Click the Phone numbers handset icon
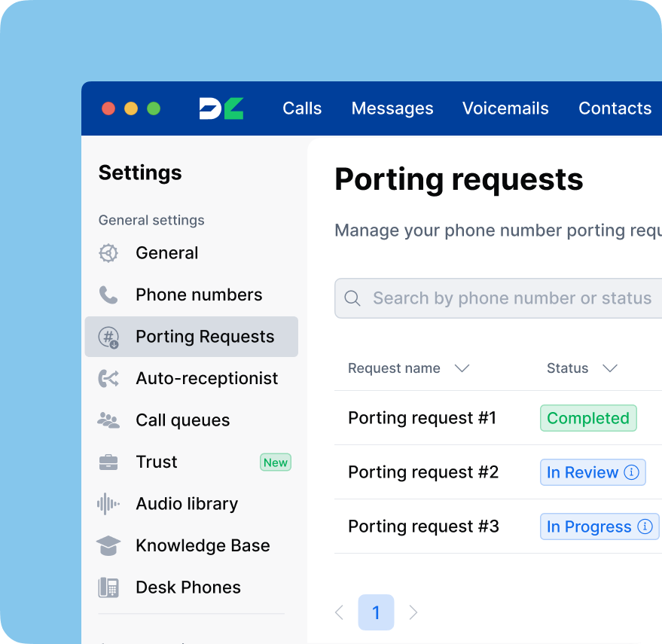 [x=108, y=295]
